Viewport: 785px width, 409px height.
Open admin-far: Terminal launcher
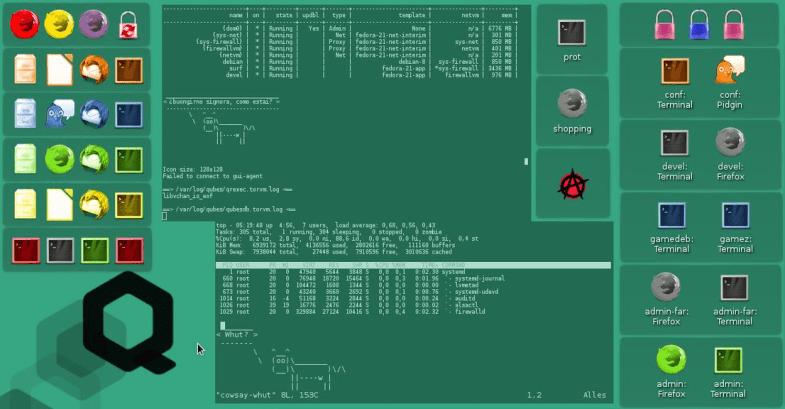734,288
